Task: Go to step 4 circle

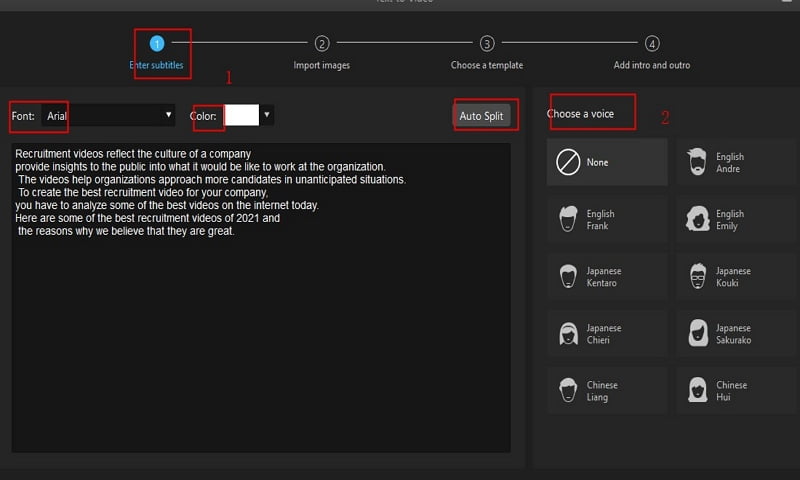Action: coord(652,44)
